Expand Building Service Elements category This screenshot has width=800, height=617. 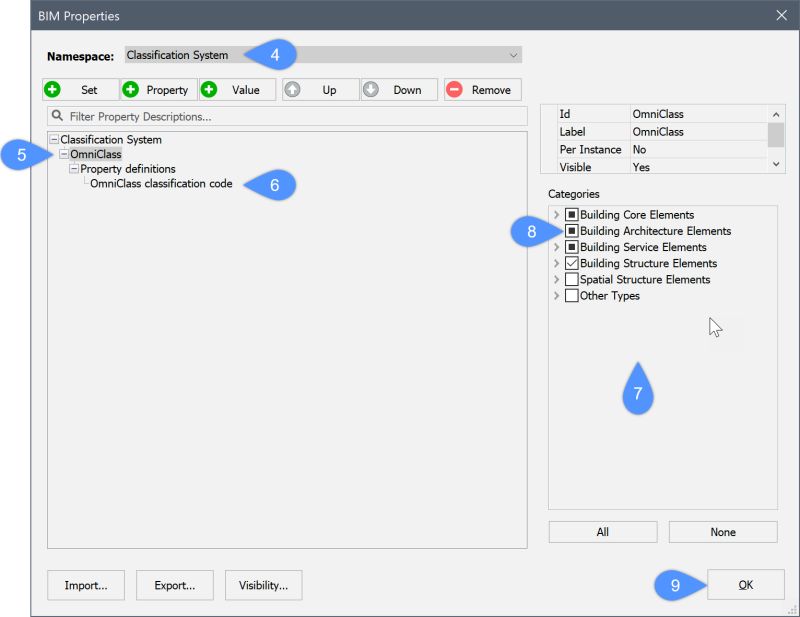pyautogui.click(x=557, y=247)
